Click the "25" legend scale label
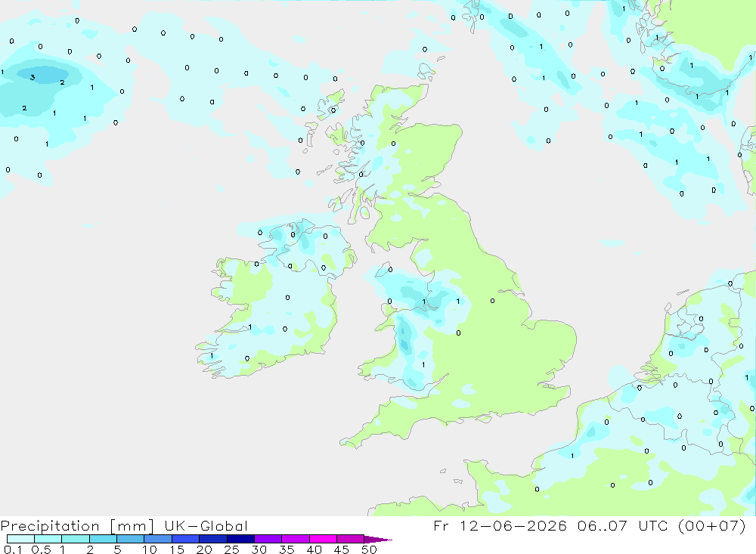This screenshot has width=756, height=554. point(232,549)
